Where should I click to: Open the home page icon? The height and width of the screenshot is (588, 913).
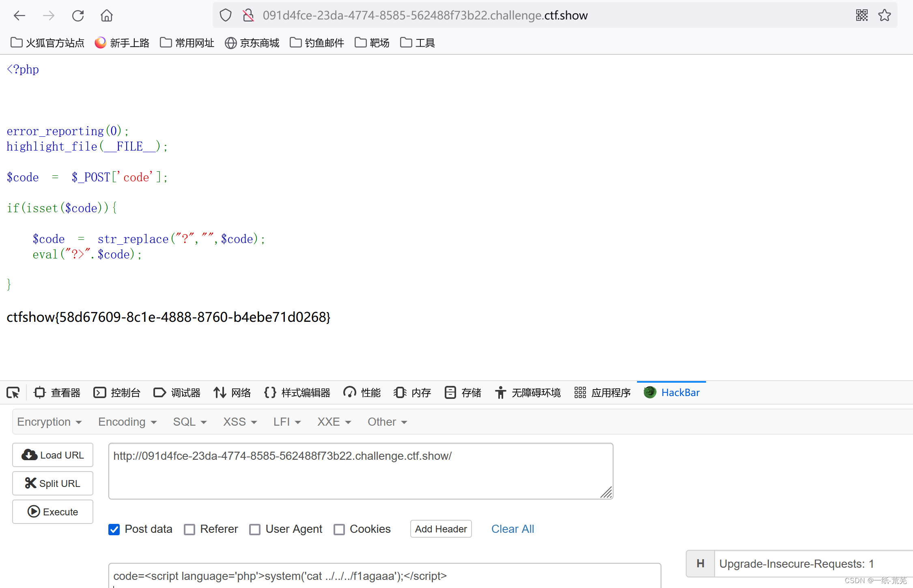tap(107, 16)
